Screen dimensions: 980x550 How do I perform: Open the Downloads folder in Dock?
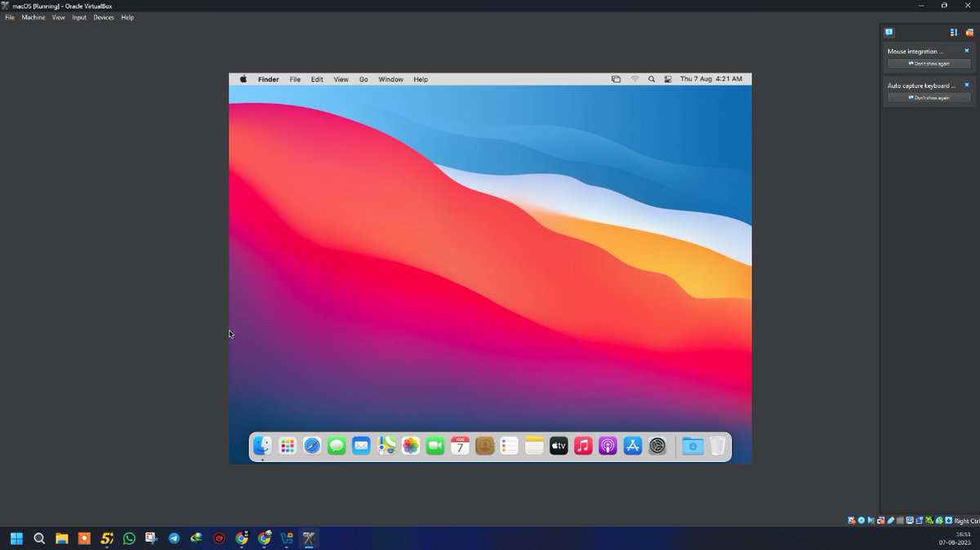[x=693, y=446]
